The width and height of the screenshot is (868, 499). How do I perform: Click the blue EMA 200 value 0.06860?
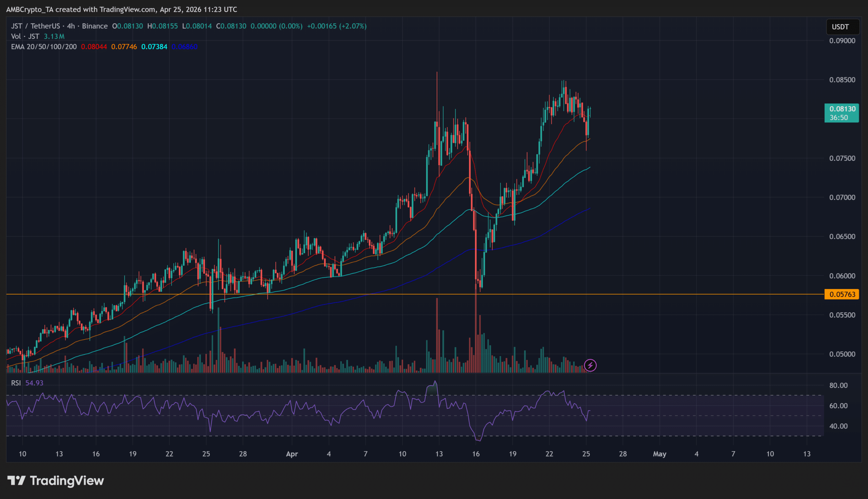click(x=184, y=46)
